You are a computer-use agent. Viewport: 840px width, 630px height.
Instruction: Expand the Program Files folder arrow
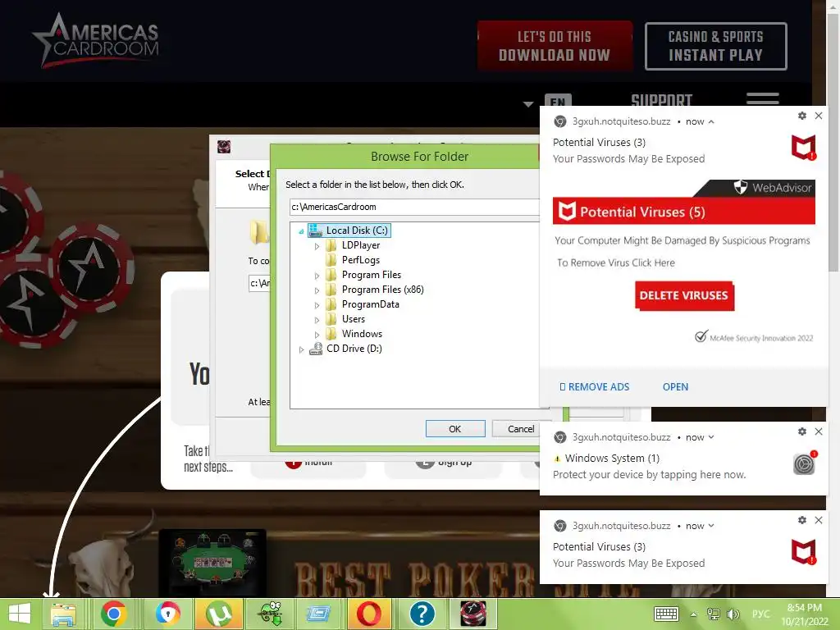[x=317, y=276]
